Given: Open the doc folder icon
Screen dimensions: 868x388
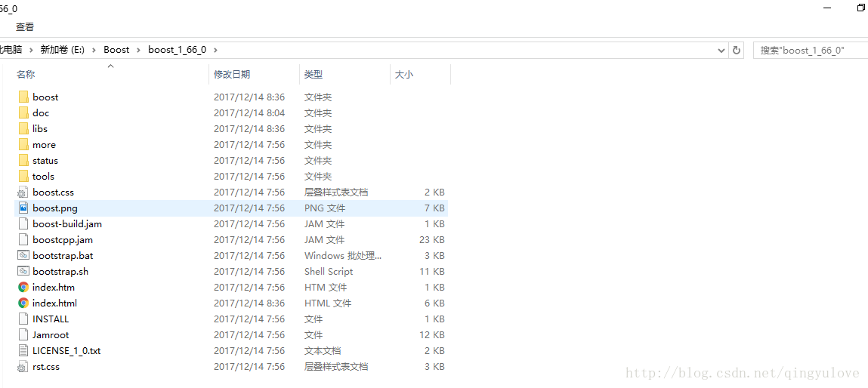Looking at the screenshot, I should [x=23, y=113].
